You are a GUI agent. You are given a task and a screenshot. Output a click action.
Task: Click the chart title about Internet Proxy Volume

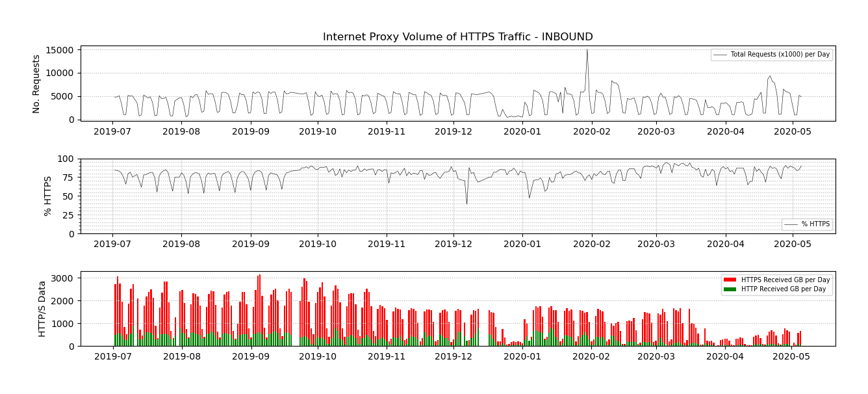point(457,37)
